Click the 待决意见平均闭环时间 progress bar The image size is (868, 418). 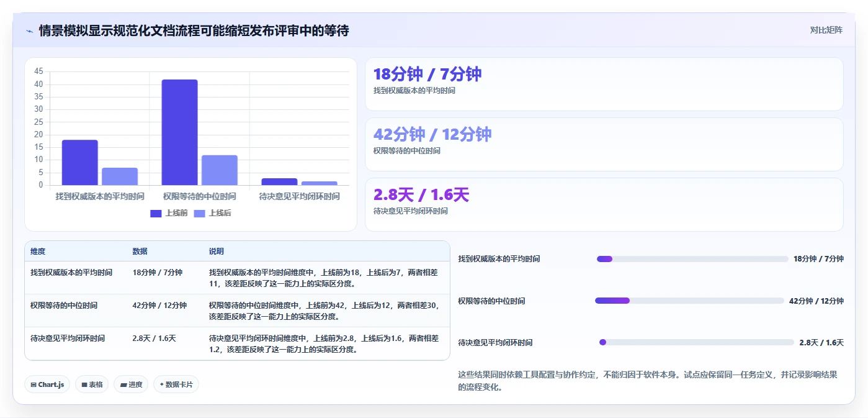(x=697, y=342)
